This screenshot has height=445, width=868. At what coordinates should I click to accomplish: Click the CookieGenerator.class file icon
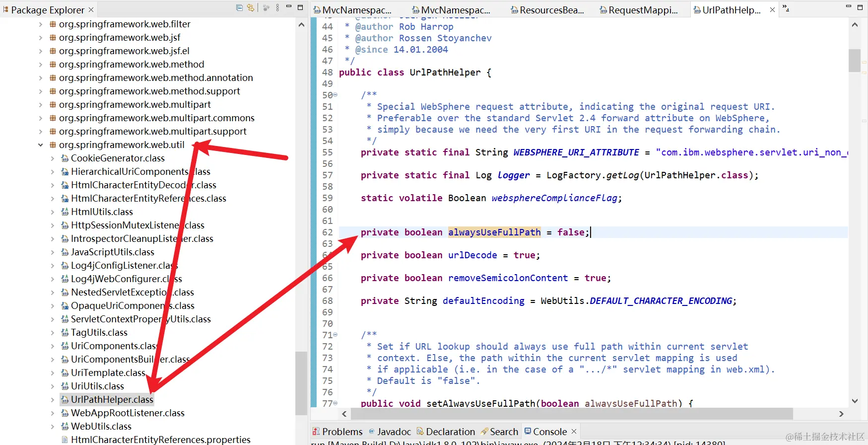[x=65, y=158]
